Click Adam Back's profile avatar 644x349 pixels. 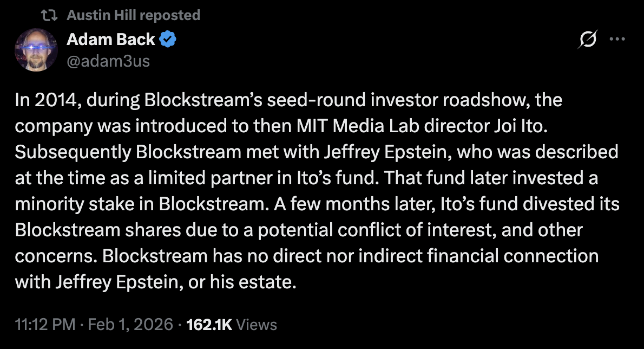pyautogui.click(x=35, y=49)
